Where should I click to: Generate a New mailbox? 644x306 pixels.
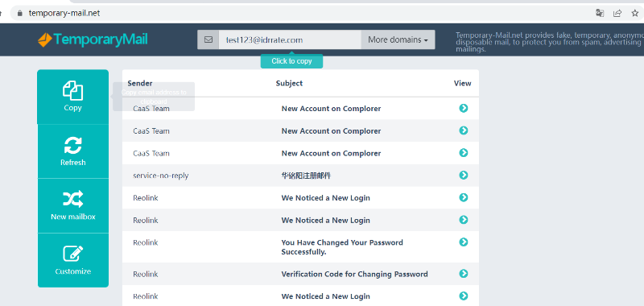[x=72, y=205]
